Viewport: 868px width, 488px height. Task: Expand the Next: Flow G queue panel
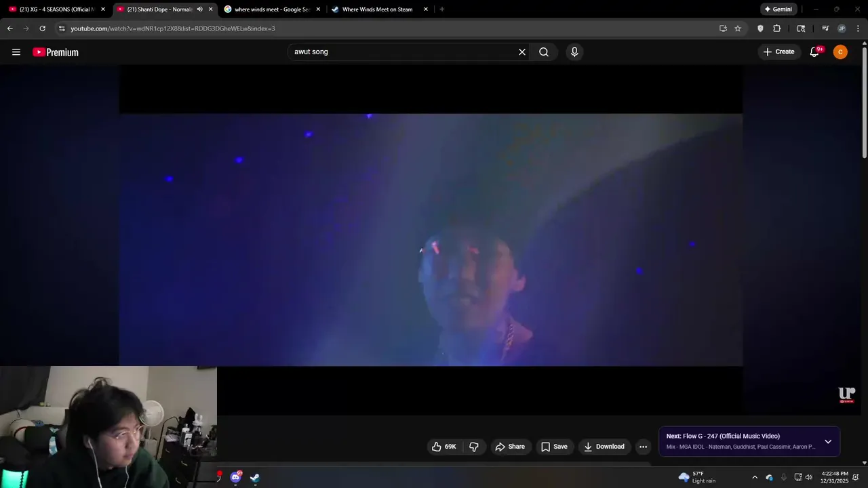coord(828,441)
